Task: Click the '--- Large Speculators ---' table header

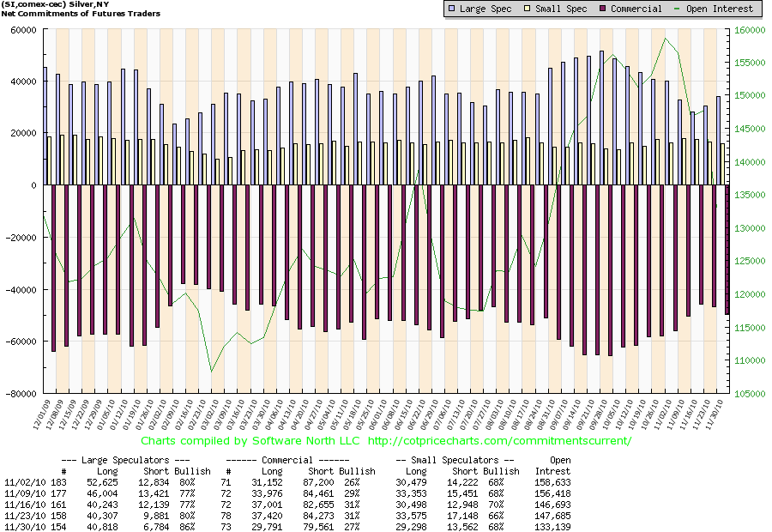Action: pos(125,460)
